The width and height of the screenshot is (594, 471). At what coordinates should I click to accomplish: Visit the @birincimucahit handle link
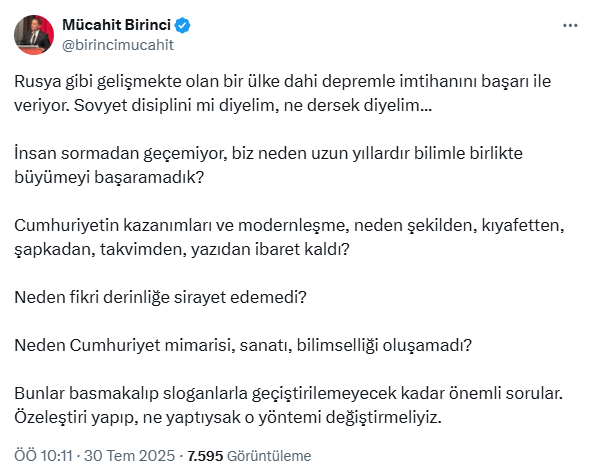(x=117, y=45)
